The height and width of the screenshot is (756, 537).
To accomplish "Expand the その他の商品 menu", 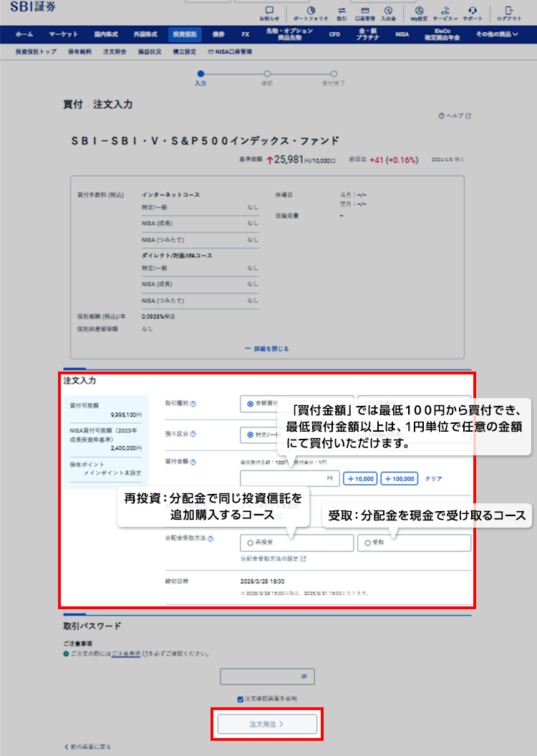I will [496, 34].
